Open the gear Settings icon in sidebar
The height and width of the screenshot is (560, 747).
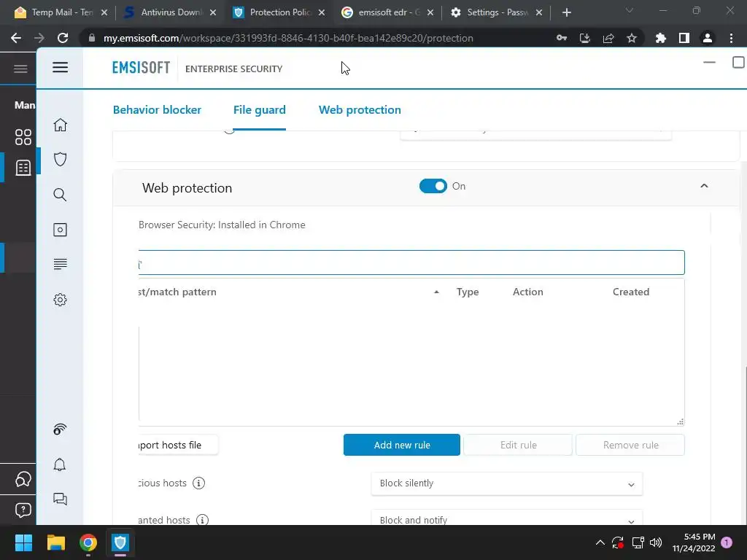60,300
